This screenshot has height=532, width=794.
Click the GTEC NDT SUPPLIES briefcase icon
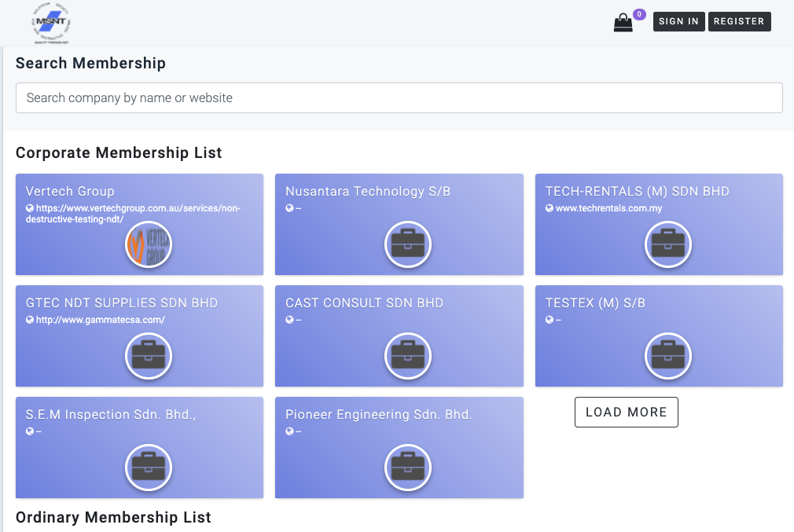[x=149, y=356]
